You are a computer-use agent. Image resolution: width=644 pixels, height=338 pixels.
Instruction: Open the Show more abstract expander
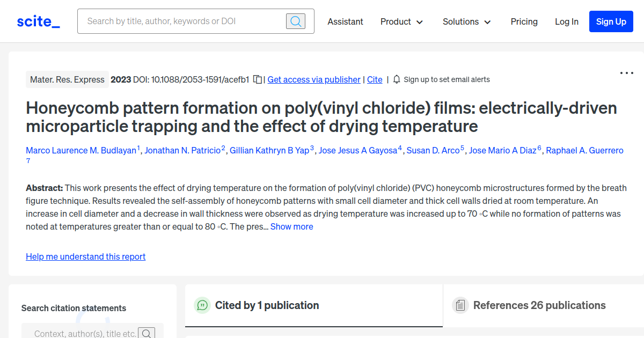click(x=291, y=226)
